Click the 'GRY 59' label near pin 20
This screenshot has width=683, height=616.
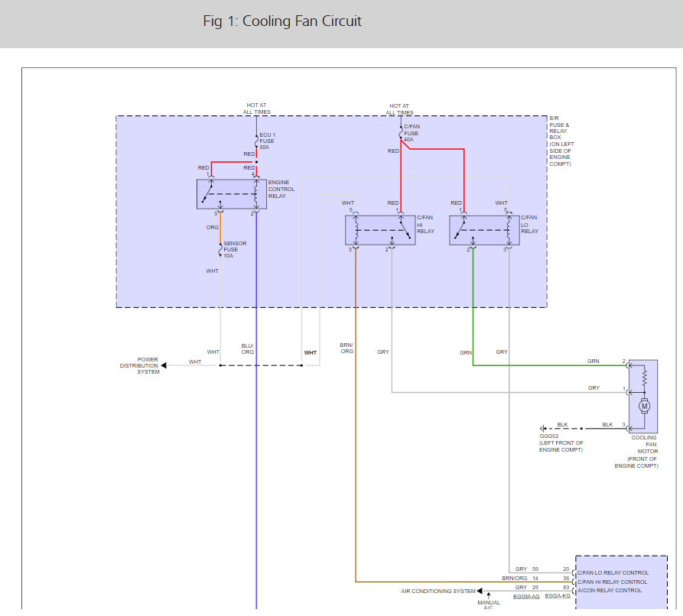click(x=527, y=569)
